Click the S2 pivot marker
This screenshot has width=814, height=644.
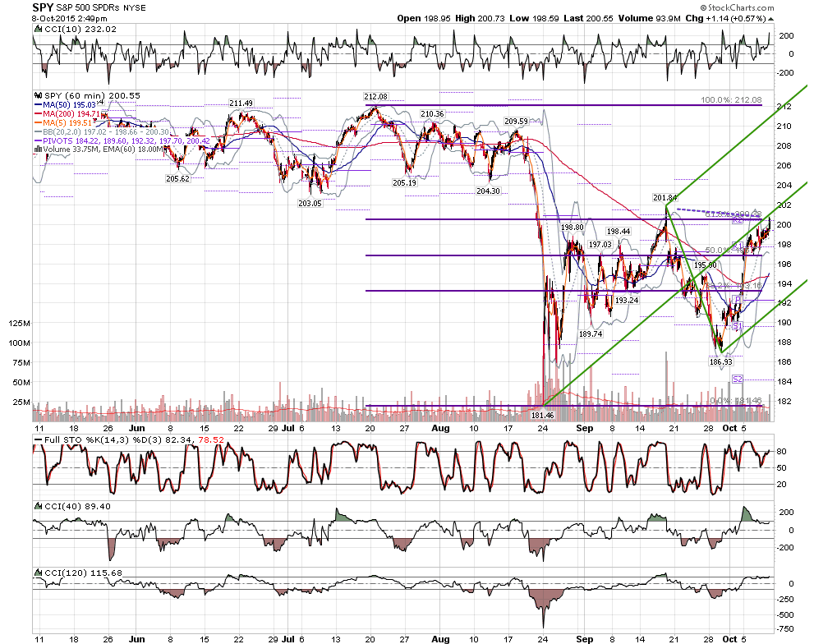click(x=738, y=379)
